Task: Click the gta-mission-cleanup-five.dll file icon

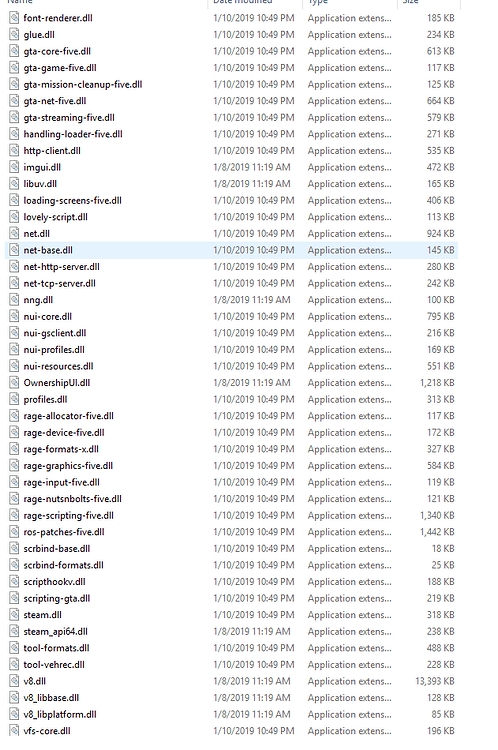Action: click(14, 85)
